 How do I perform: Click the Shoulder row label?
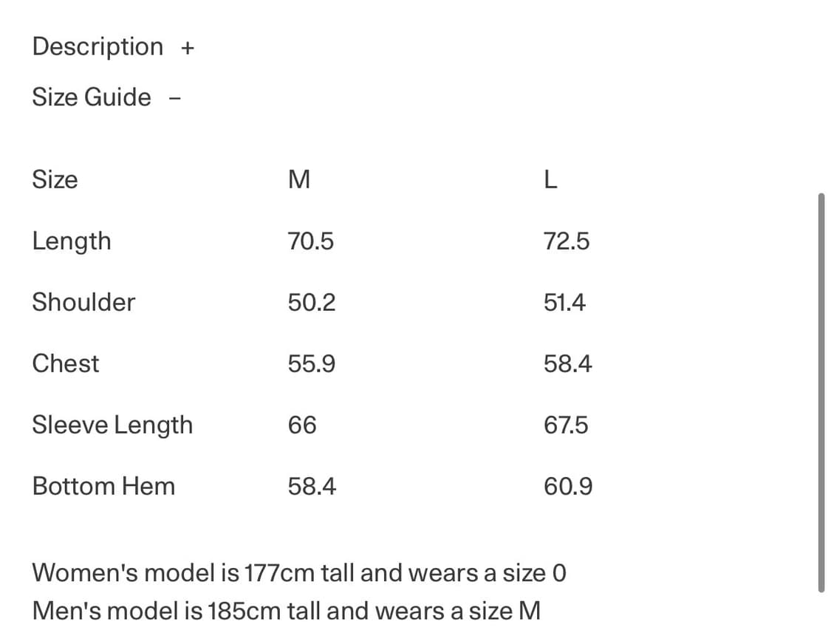pyautogui.click(x=83, y=302)
